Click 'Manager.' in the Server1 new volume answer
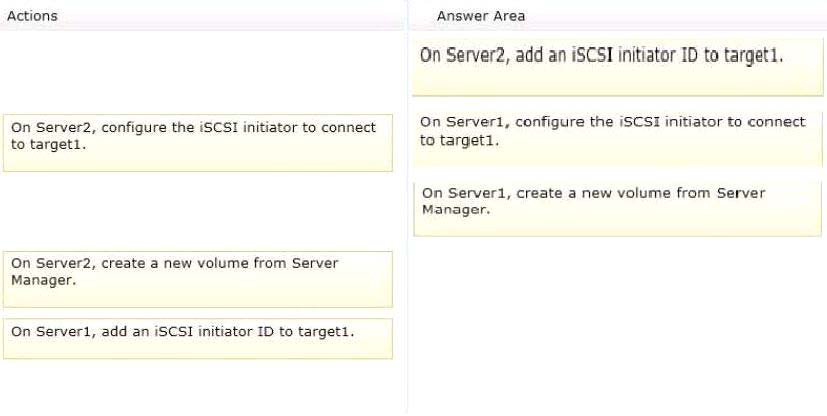The width and height of the screenshot is (827, 416). click(x=456, y=210)
